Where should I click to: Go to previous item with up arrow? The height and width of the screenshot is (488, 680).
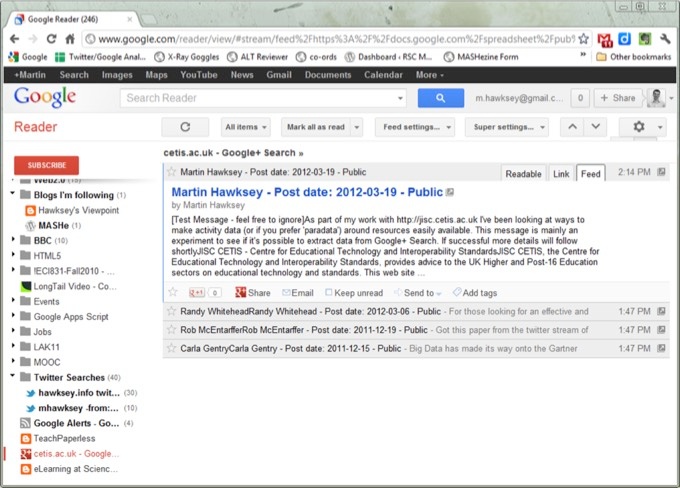point(572,127)
